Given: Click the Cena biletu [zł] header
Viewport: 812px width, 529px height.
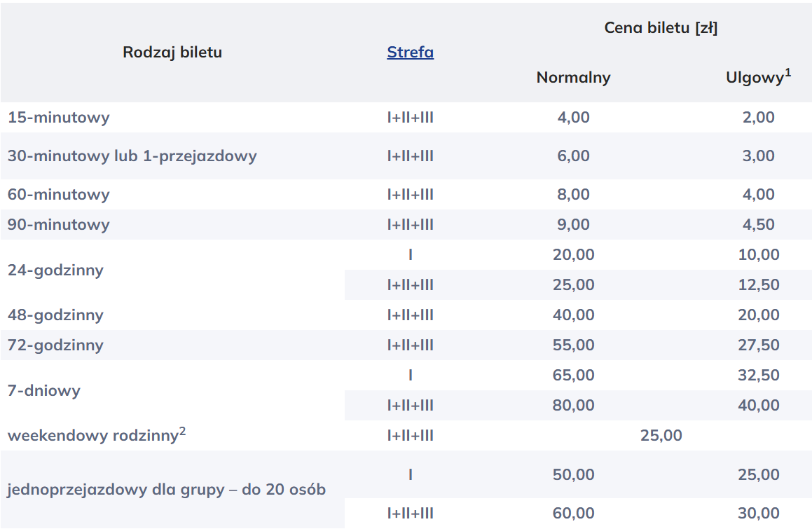Looking at the screenshot, I should tap(661, 29).
